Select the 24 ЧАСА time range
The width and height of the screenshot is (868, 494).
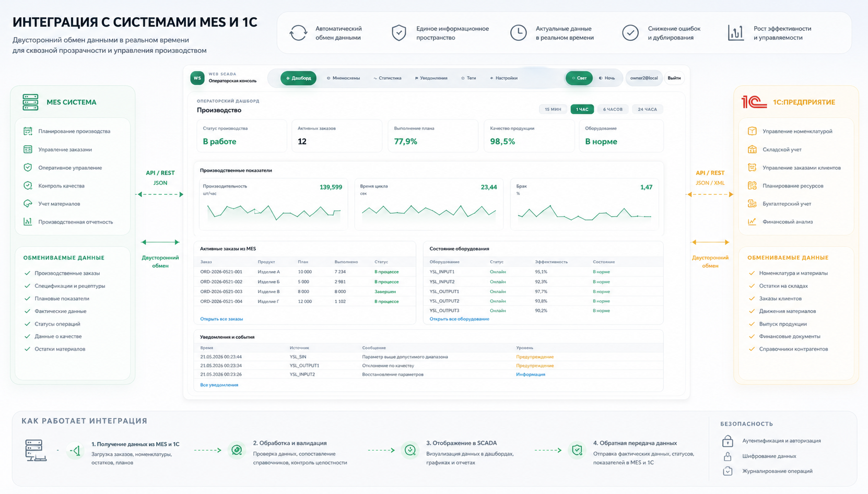click(648, 109)
